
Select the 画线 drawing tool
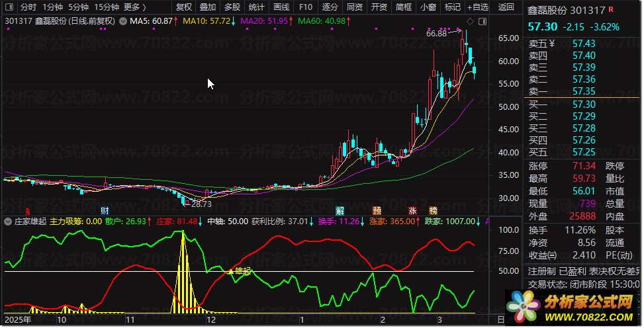281,7
